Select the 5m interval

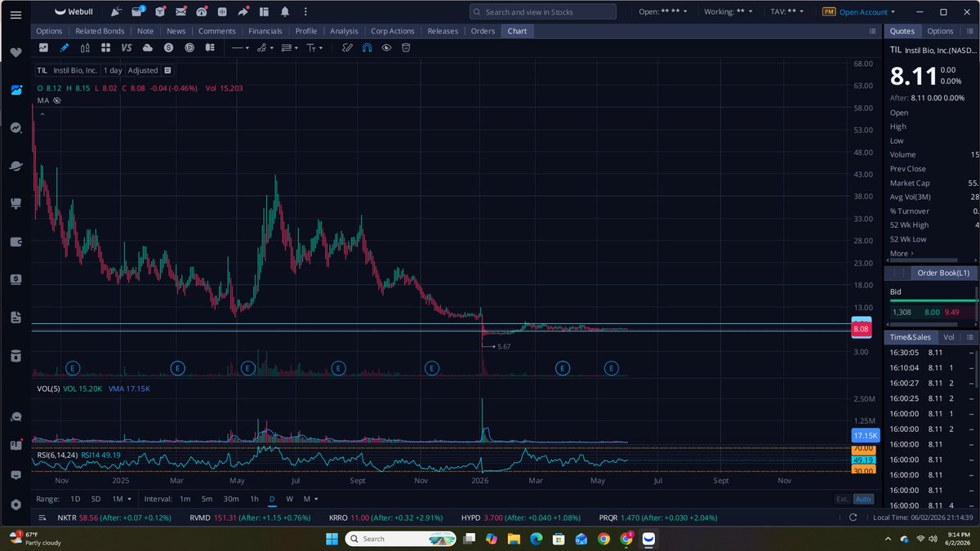point(207,499)
